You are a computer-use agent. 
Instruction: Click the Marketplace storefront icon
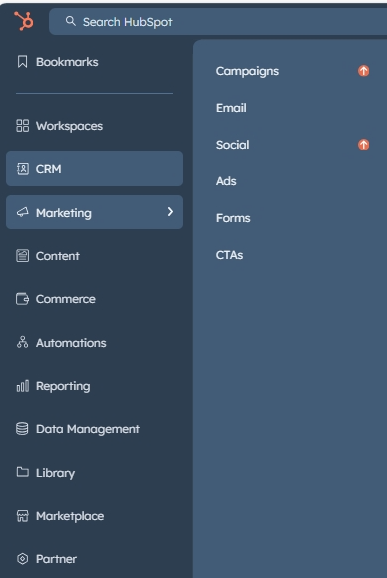(x=22, y=516)
